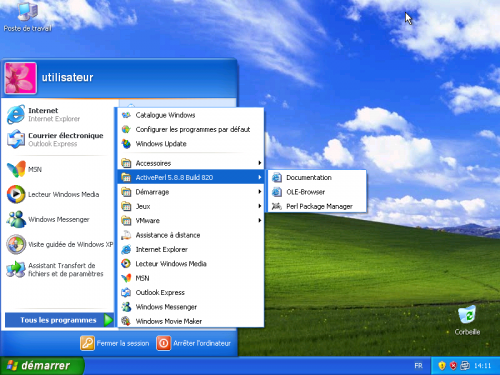The image size is (500, 375).
Task: Expand the Démarrage submenu
Action: click(x=191, y=192)
